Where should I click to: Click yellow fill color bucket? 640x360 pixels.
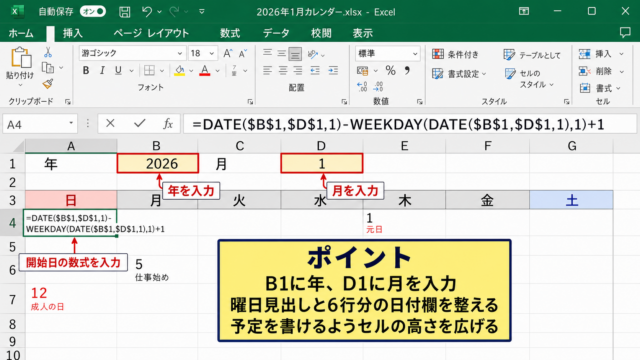[180, 71]
